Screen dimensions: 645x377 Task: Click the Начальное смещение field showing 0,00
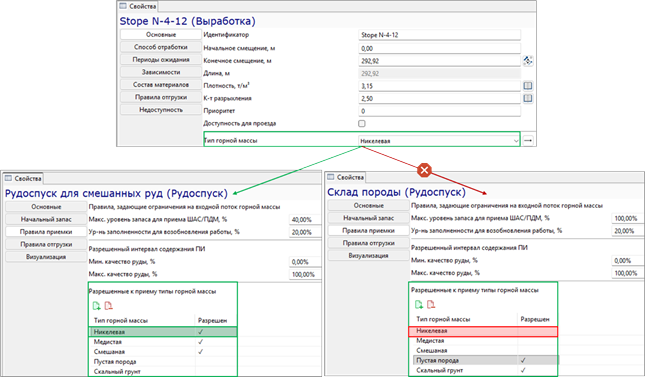(439, 48)
